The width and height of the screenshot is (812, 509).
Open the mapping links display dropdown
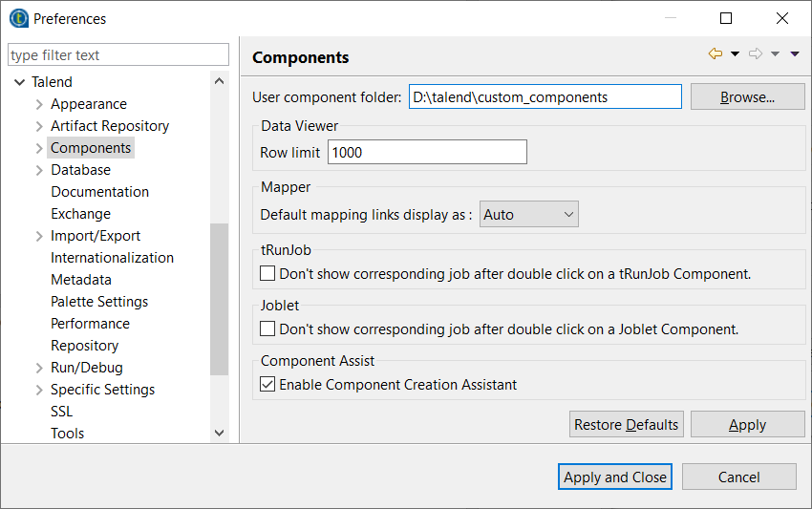pyautogui.click(x=528, y=215)
